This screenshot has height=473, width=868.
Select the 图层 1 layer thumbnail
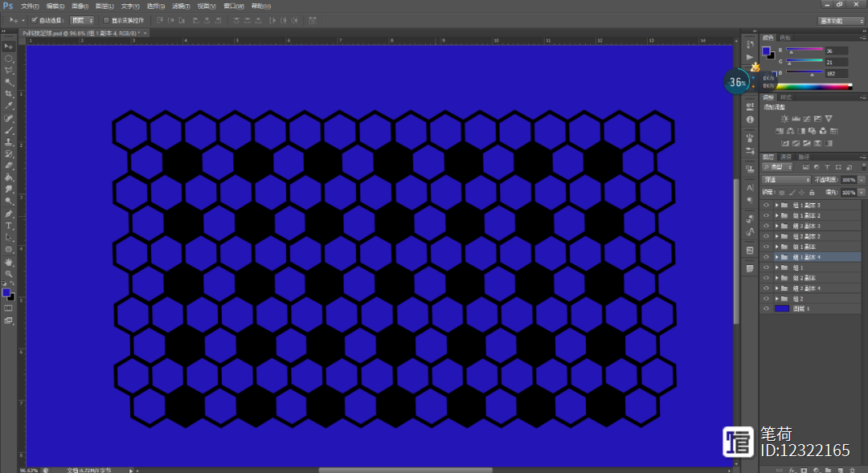point(782,308)
